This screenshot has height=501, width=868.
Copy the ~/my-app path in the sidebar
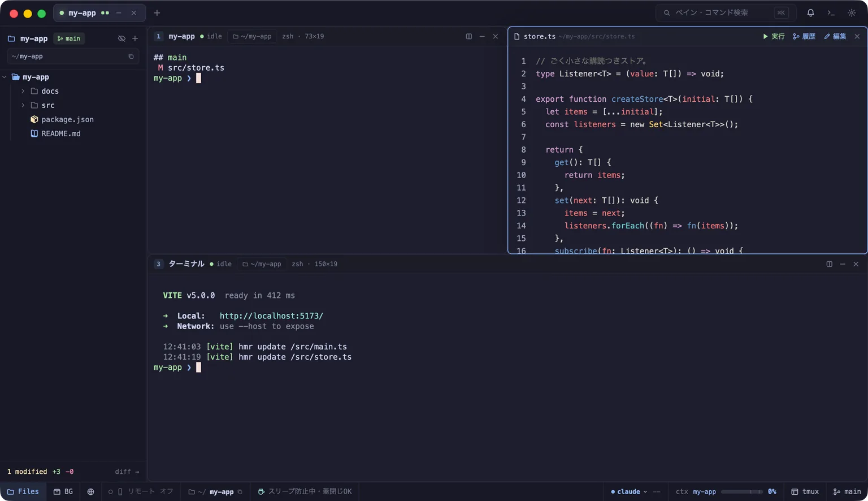(131, 56)
